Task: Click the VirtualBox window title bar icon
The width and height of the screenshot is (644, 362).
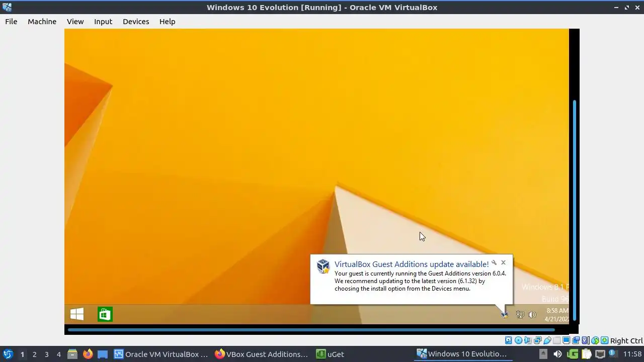Action: [7, 7]
